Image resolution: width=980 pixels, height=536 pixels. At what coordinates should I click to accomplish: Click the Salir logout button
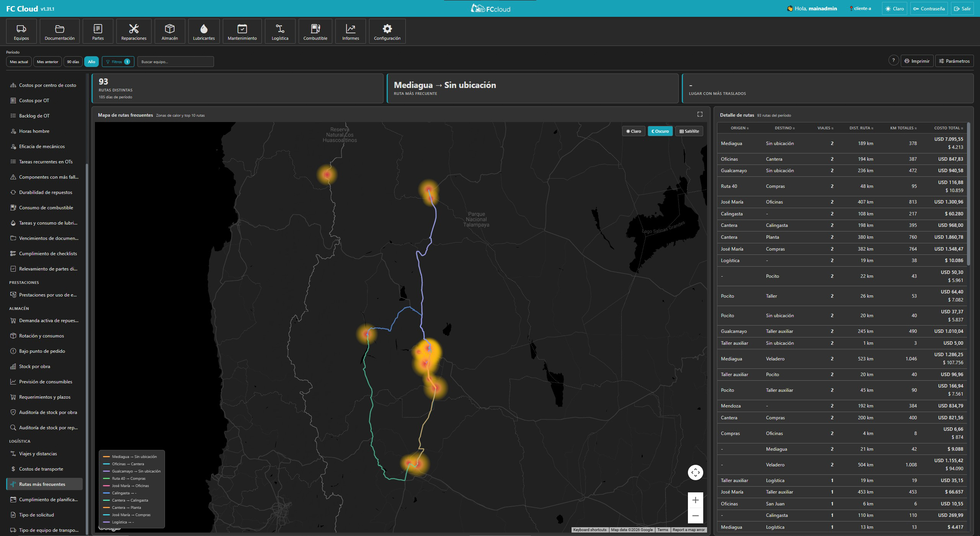click(x=962, y=8)
